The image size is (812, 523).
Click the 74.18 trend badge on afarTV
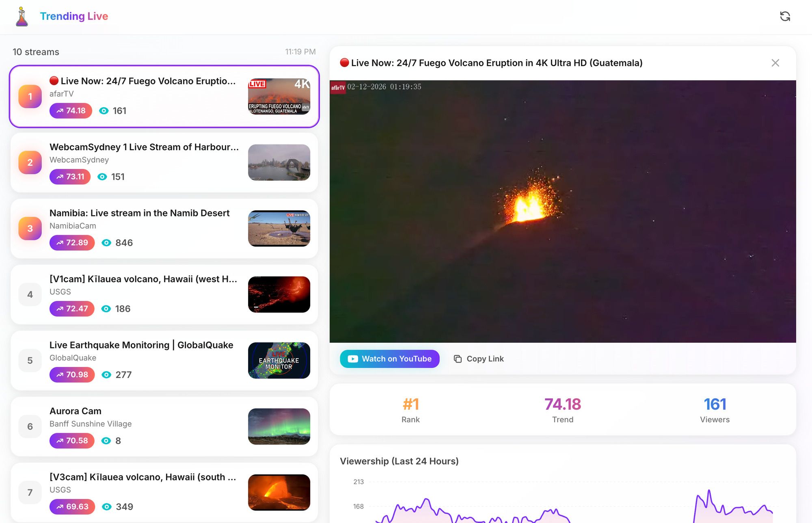coord(71,111)
